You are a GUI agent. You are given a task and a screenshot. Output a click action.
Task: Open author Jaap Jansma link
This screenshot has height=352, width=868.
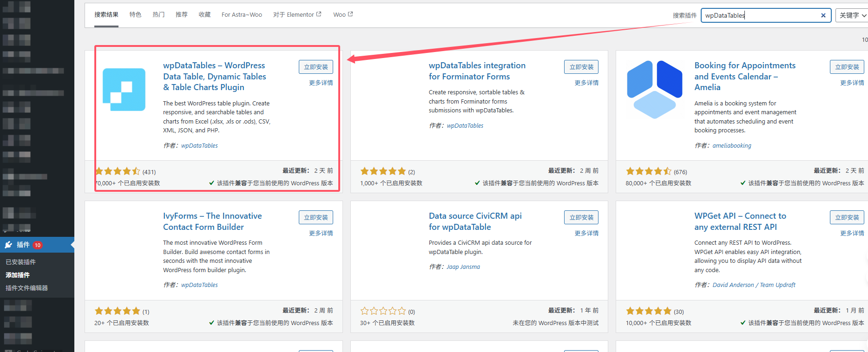tap(463, 267)
